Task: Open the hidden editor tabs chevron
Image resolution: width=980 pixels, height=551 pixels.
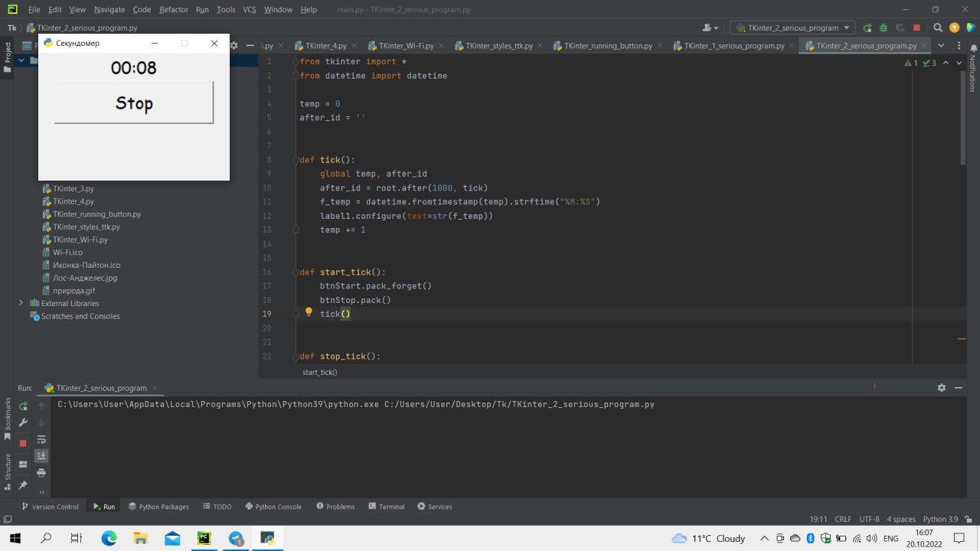Action: pos(941,45)
